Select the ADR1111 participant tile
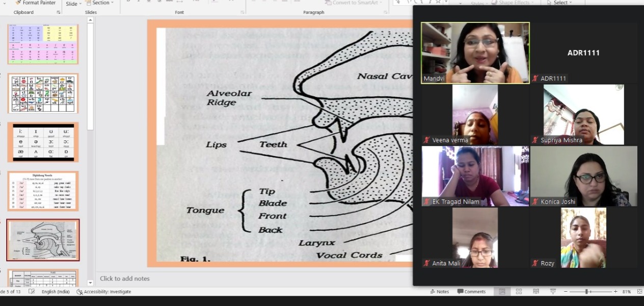This screenshot has height=306, width=644. point(584,53)
